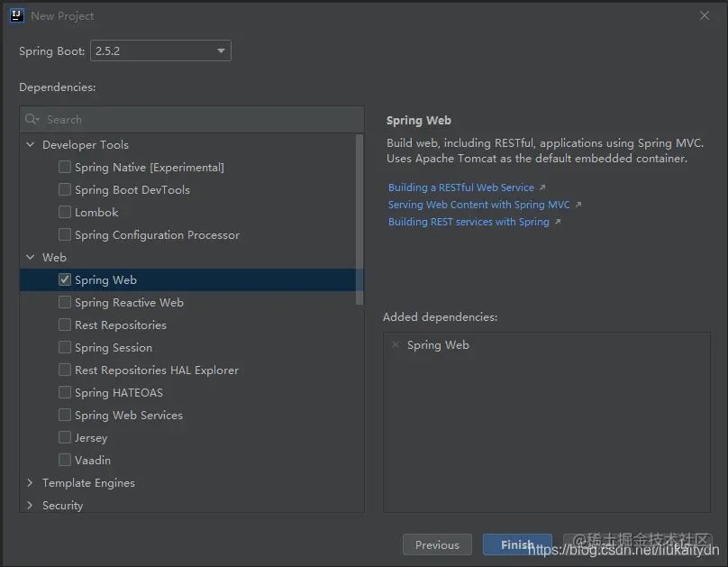Select the Template Engines tree label
The width and height of the screenshot is (728, 567).
pos(88,483)
